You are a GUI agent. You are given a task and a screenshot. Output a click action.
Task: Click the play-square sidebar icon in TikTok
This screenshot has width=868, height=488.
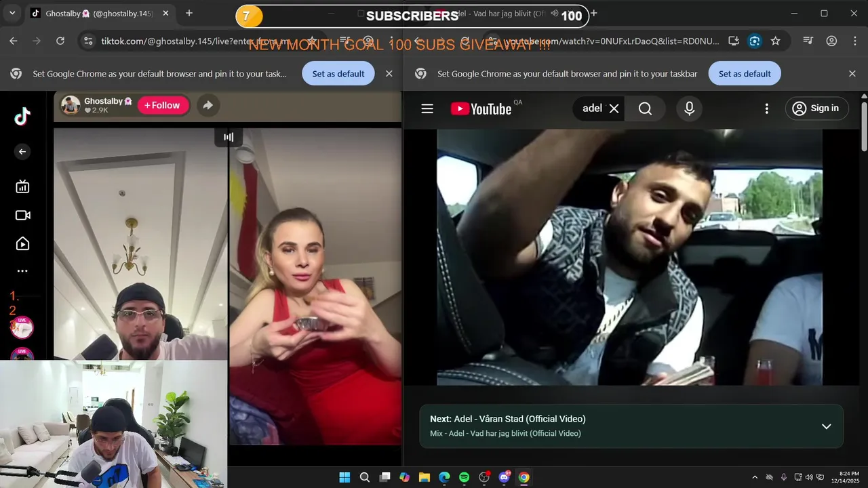click(x=22, y=244)
